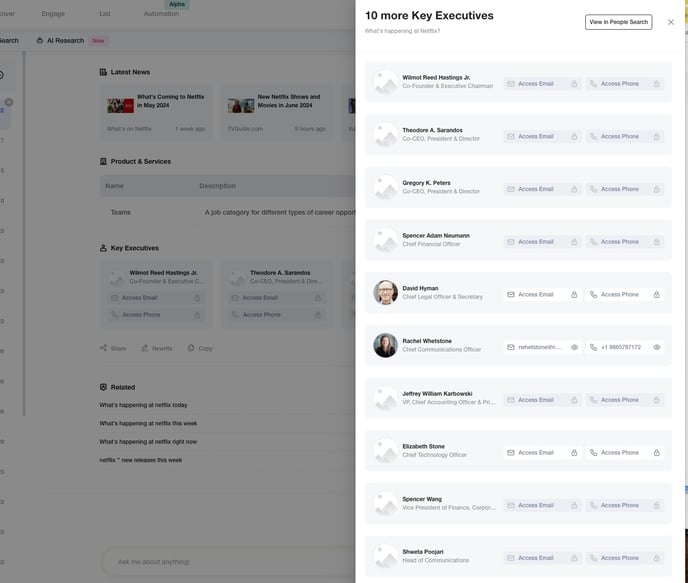The image size is (688, 583).
Task: Click Rachel Whetstone's email address
Action: tap(539, 347)
